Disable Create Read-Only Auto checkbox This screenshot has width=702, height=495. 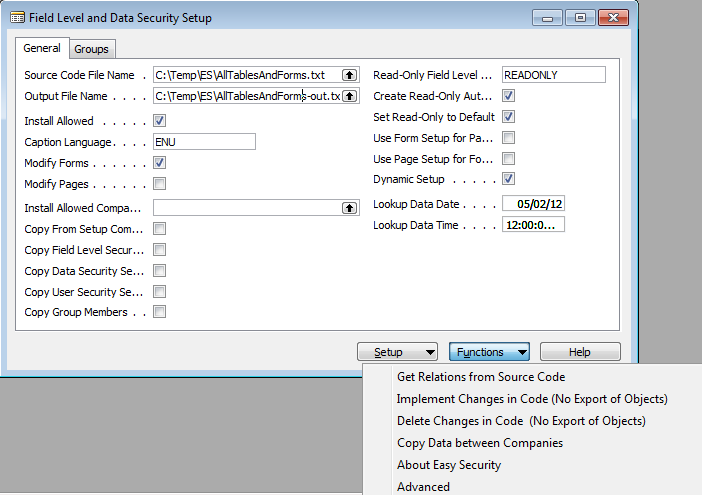tap(508, 96)
